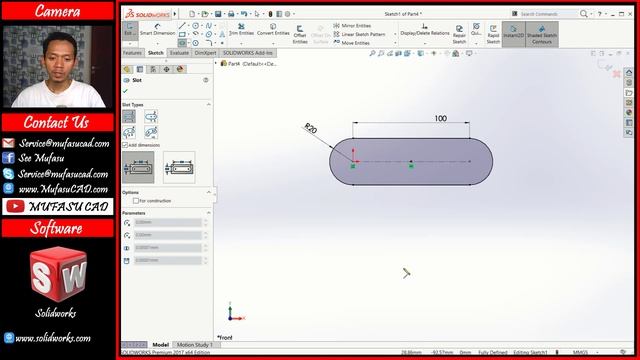Open Smart Dimension dropdown arrow
640x360 pixels.
[158, 43]
